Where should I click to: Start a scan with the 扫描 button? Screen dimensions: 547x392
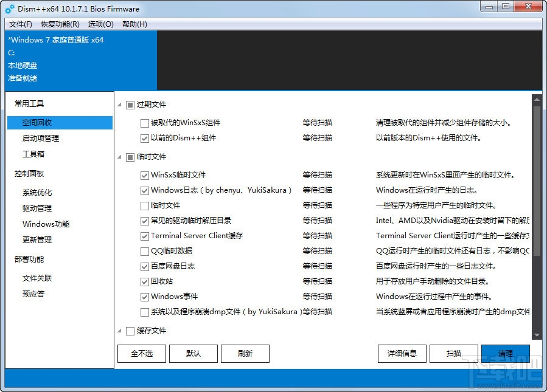coord(454,353)
